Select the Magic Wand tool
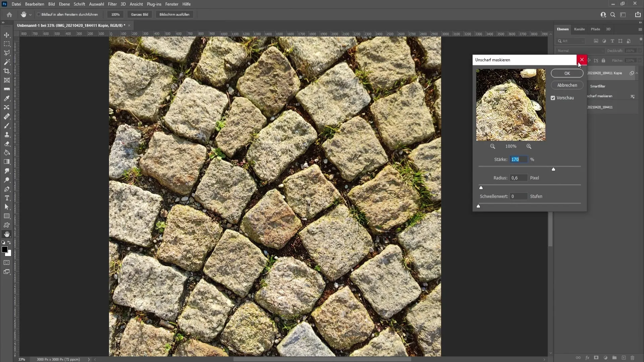 tap(7, 62)
